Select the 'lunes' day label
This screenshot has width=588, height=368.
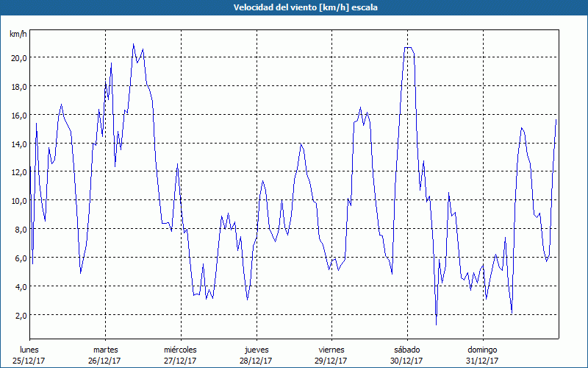tap(29, 350)
